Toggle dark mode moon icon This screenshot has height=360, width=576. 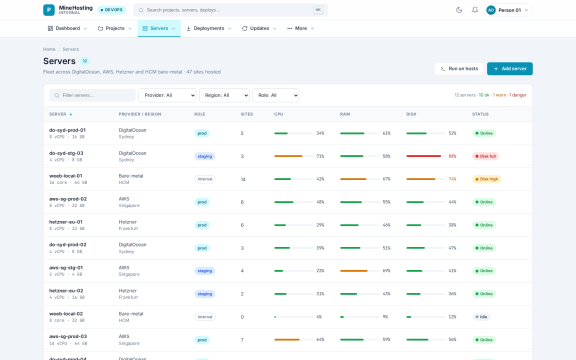pos(459,10)
